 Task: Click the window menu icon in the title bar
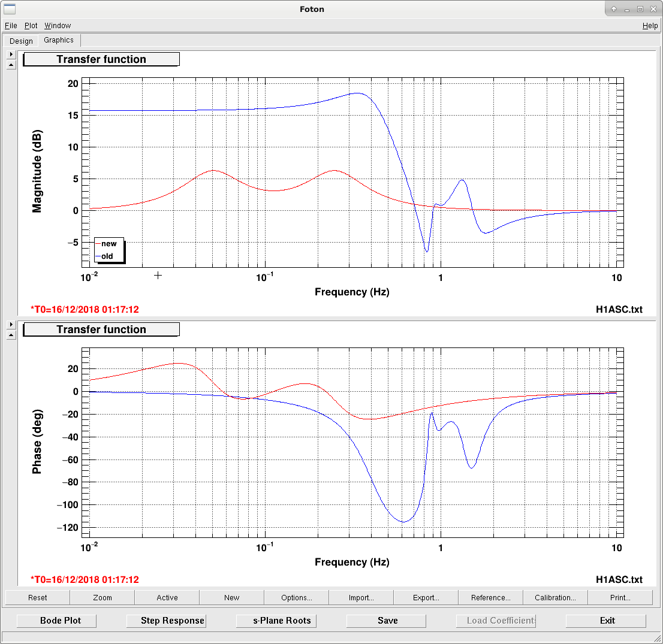click(10, 9)
